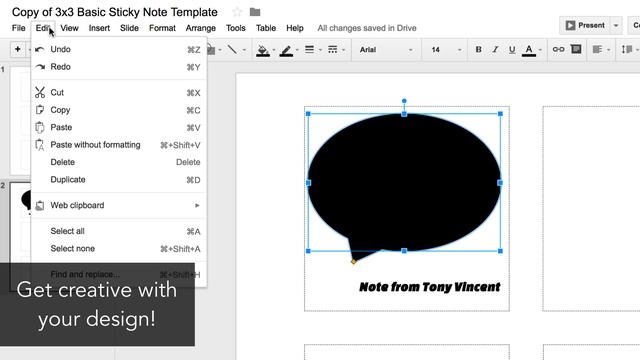Choose Undo from the Edit menu
Image resolution: width=640 pixels, height=360 pixels.
119,49
